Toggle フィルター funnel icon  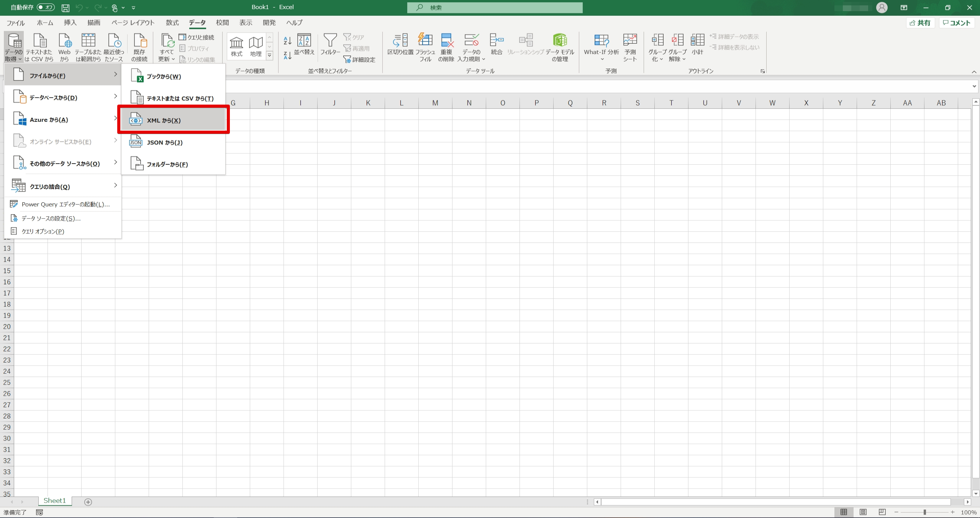pos(330,44)
